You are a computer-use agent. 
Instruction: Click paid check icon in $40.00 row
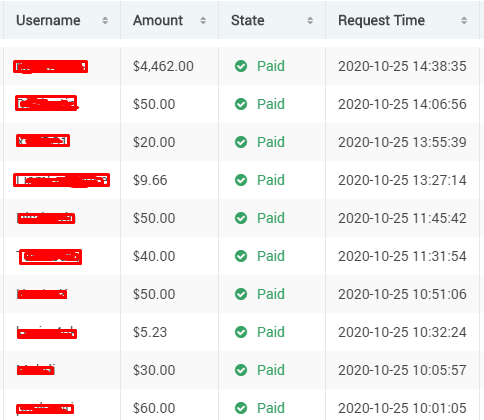[x=241, y=256]
